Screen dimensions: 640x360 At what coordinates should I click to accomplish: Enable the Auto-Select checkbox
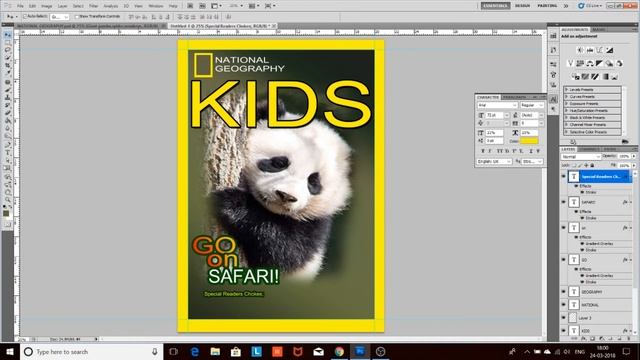(25, 17)
